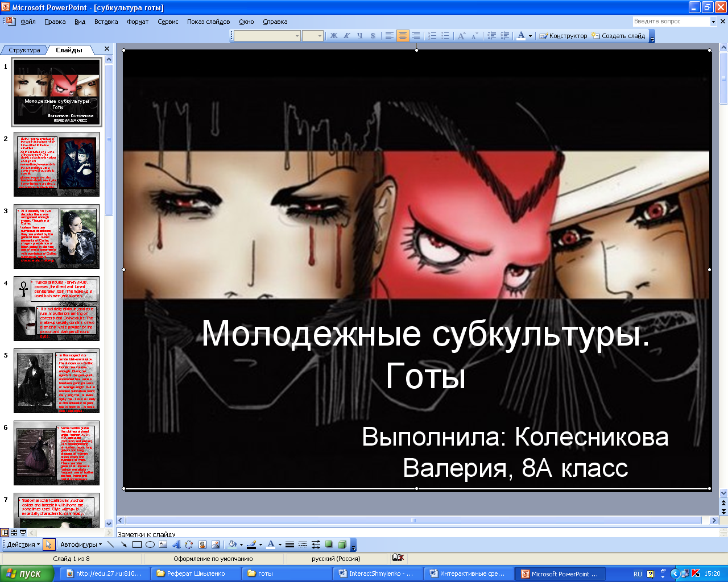Open shadow style settings

click(329, 544)
